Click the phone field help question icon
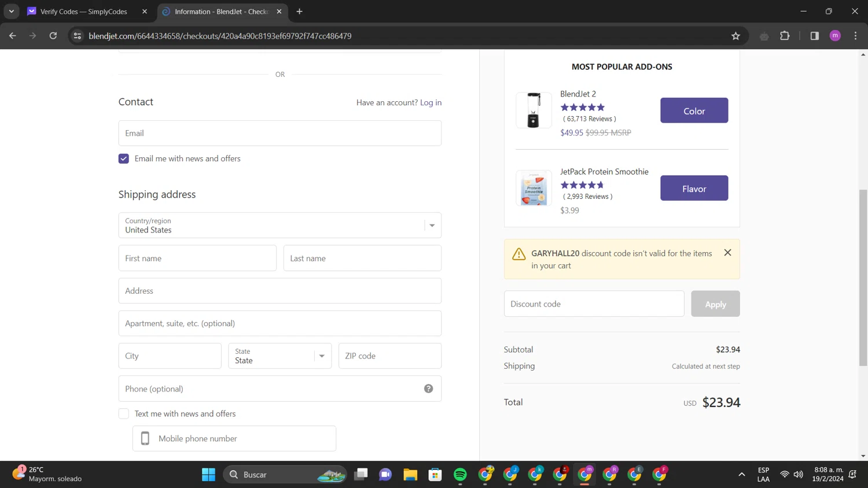The width and height of the screenshot is (868, 488). [428, 389]
